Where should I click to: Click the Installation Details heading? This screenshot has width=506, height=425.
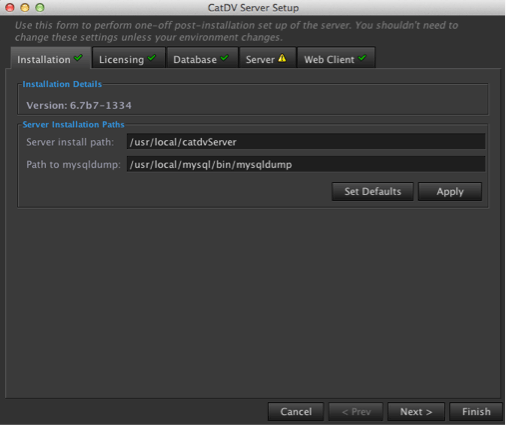point(62,84)
